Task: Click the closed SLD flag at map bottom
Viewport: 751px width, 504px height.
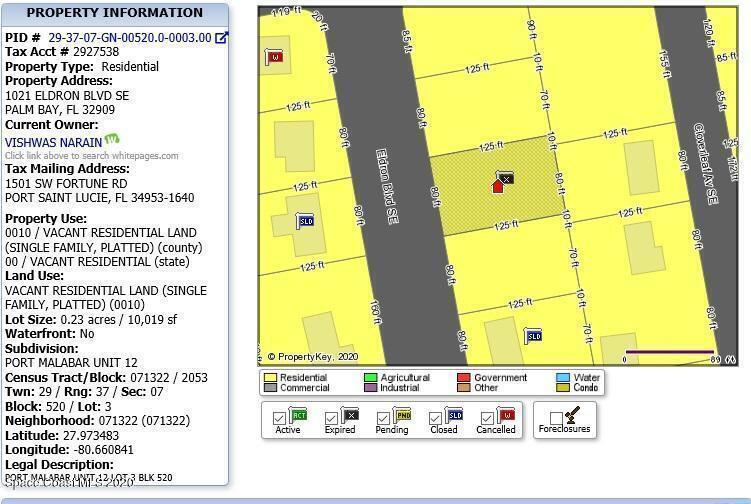Action: 534,336
